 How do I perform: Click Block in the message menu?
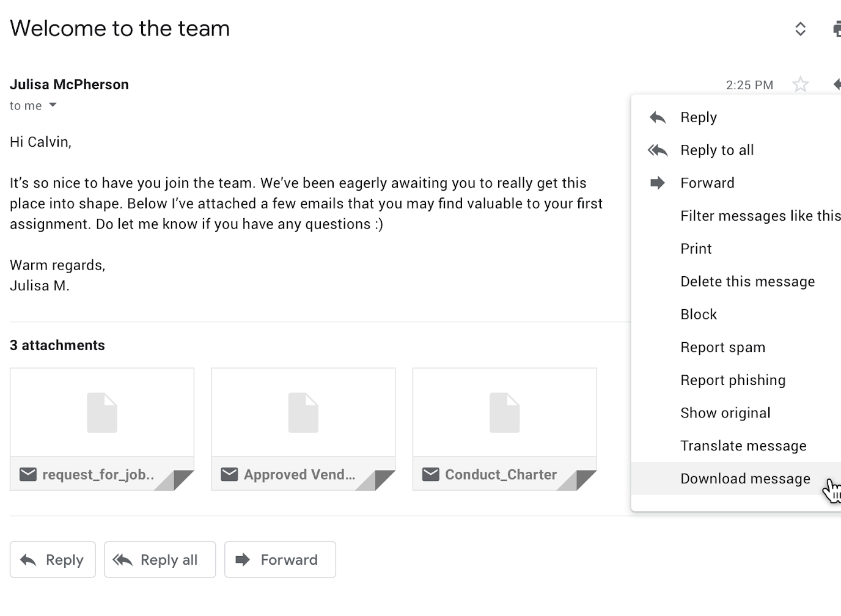698,315
